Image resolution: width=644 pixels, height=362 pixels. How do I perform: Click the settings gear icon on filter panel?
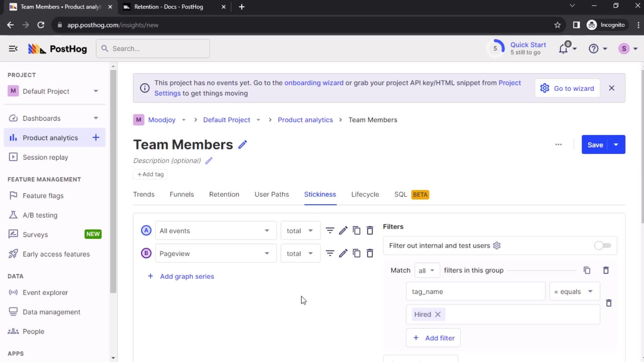[x=497, y=245]
